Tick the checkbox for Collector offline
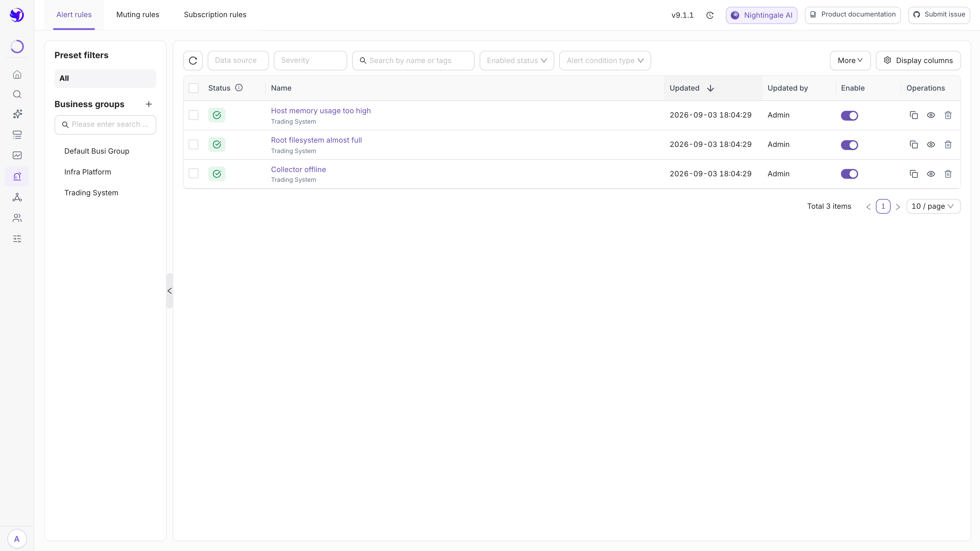This screenshot has height=551, width=980. [x=194, y=173]
